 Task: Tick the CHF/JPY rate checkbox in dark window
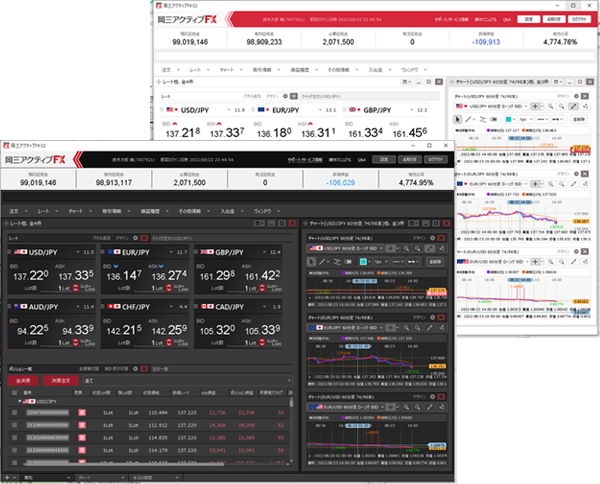click(x=103, y=306)
